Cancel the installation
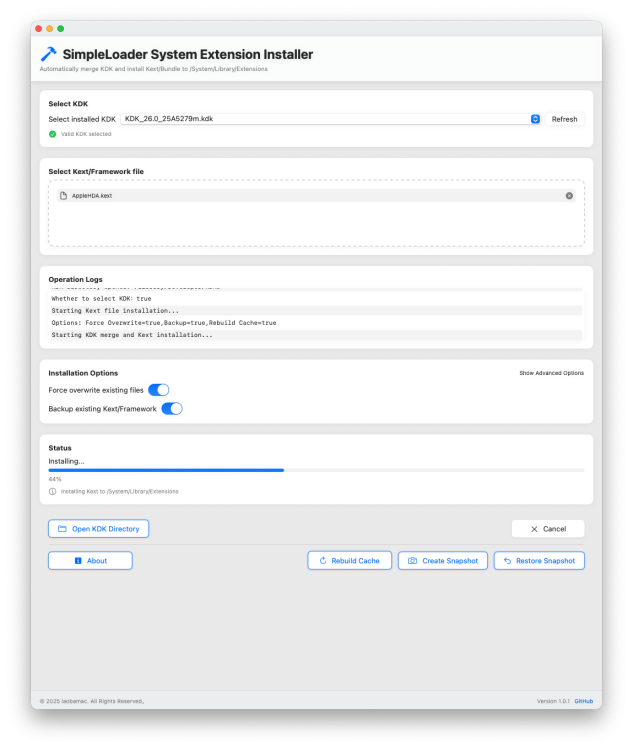Image resolution: width=633 pixels, height=750 pixels. pos(548,529)
